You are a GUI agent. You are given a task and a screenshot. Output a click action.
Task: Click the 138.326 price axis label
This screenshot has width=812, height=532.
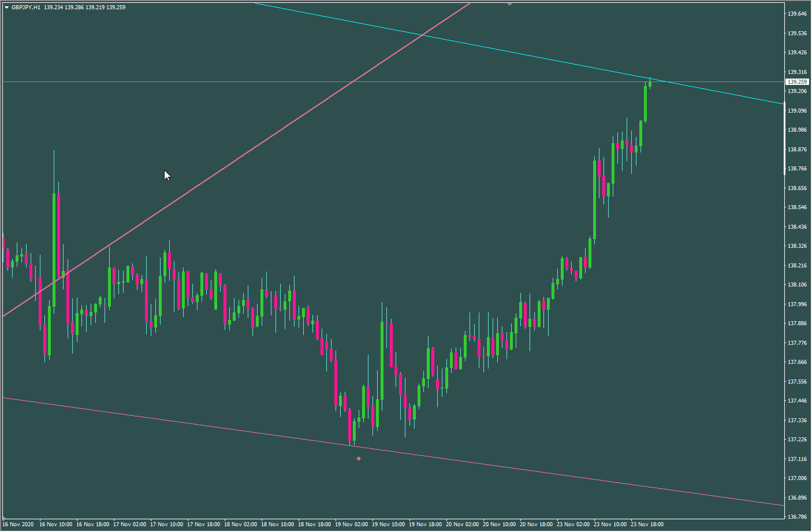coord(797,246)
